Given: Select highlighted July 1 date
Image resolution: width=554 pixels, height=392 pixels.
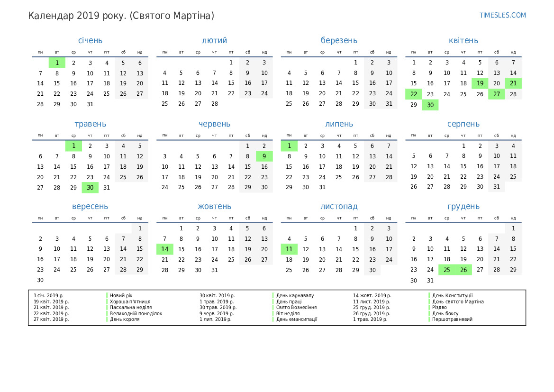Looking at the screenshot, I should click(289, 146).
